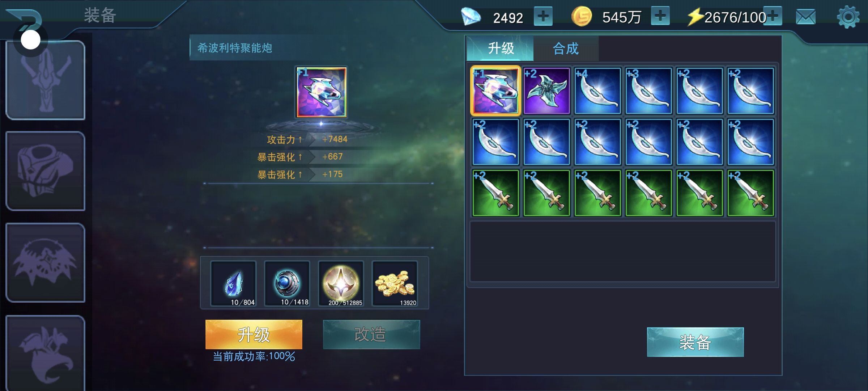Select the +3 blue crescent blade
The image size is (868, 391).
point(648,91)
